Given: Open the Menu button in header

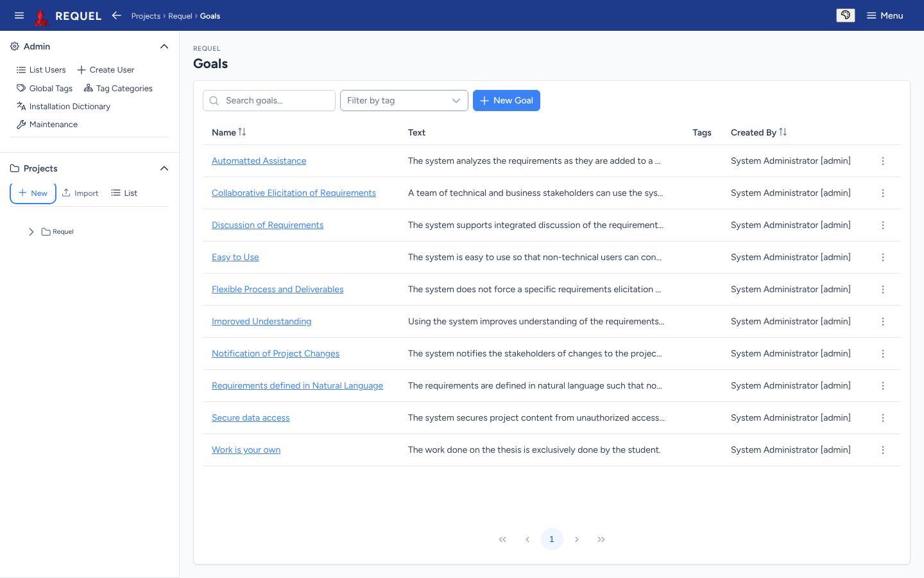Looking at the screenshot, I should click(885, 15).
